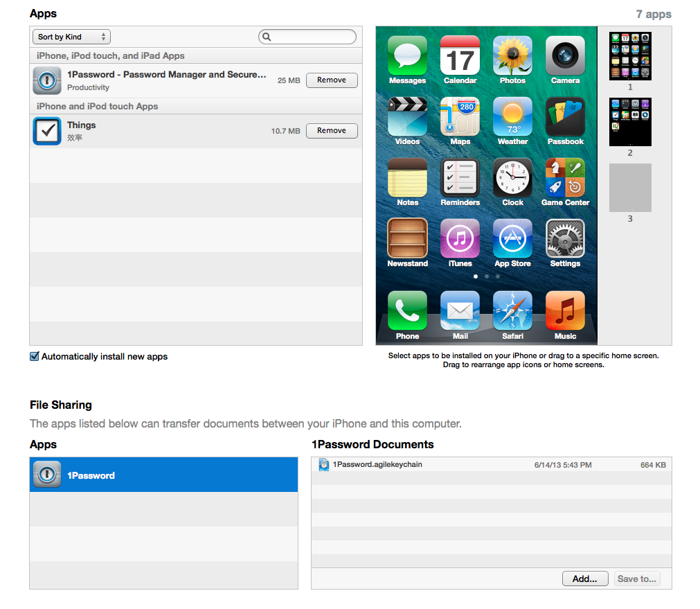The width and height of the screenshot is (700, 609).
Task: Remove the Things app
Action: (x=332, y=130)
